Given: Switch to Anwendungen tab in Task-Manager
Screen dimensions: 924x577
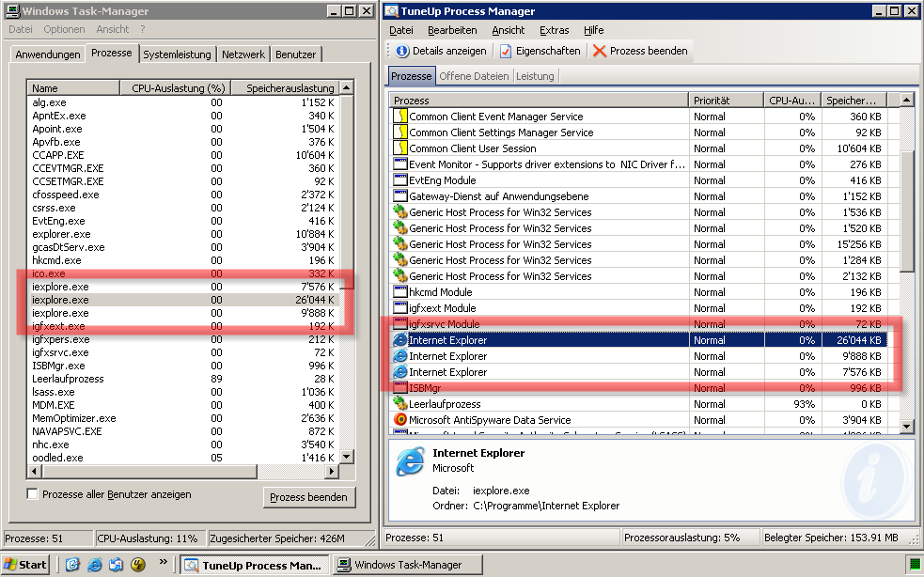Looking at the screenshot, I should tap(48, 55).
